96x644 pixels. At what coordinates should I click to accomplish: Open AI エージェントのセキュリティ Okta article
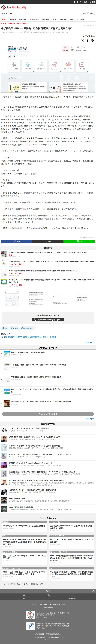coord(24,573)
